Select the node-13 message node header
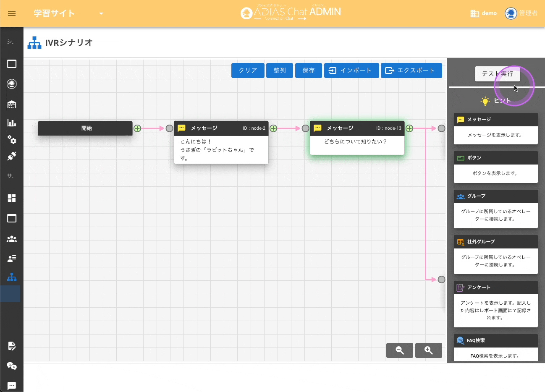The width and height of the screenshot is (545, 392). [357, 128]
